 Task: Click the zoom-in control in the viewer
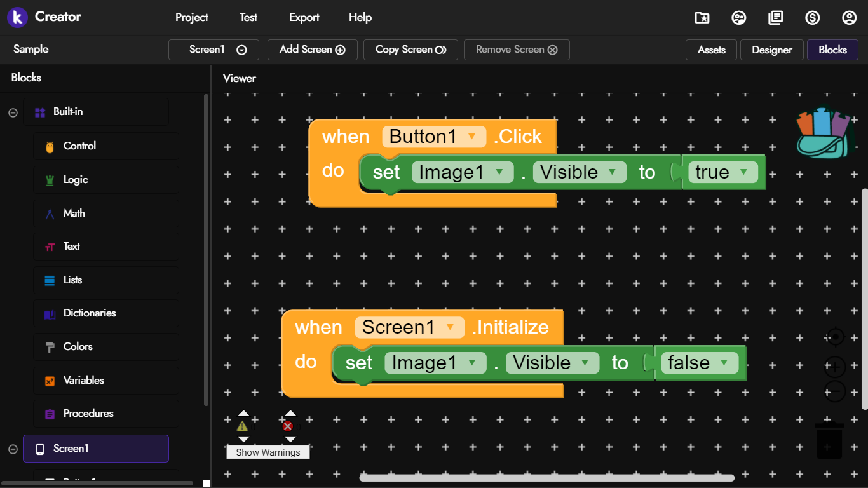point(835,367)
